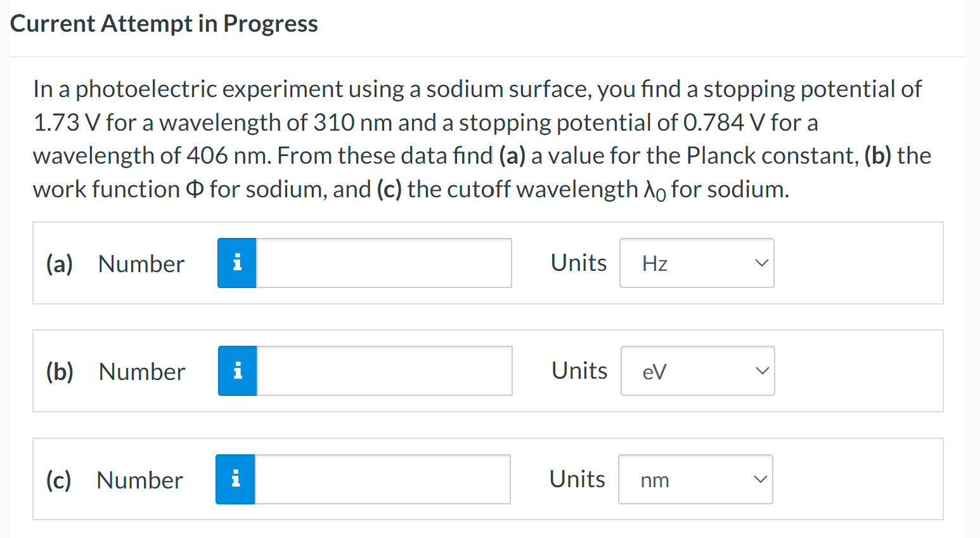The image size is (980, 538).
Task: Click the answer field for Planck constant
Action: tap(384, 263)
